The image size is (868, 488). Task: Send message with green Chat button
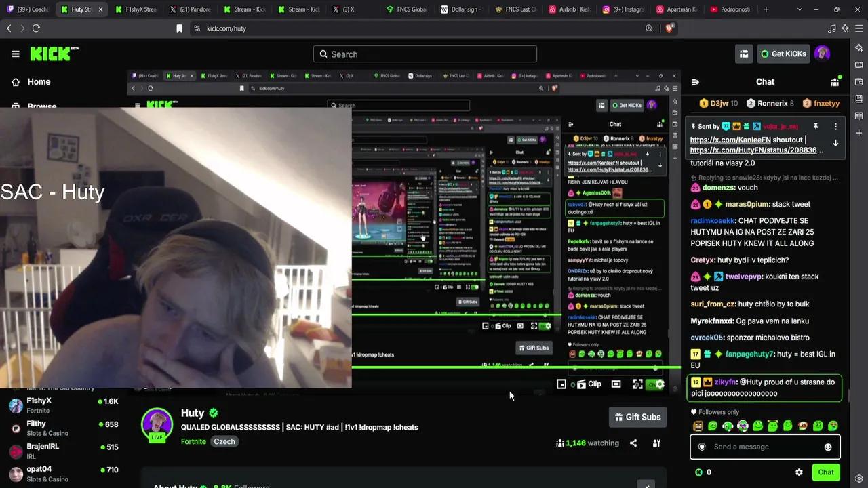pyautogui.click(x=825, y=472)
